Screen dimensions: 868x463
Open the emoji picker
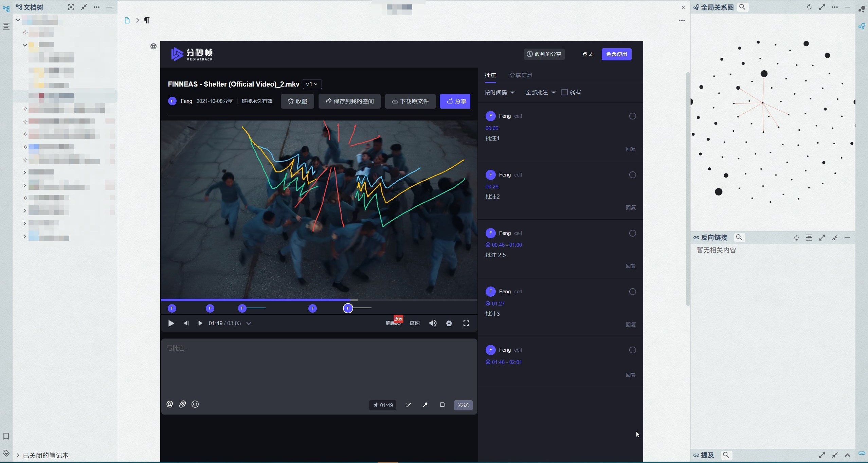click(195, 404)
